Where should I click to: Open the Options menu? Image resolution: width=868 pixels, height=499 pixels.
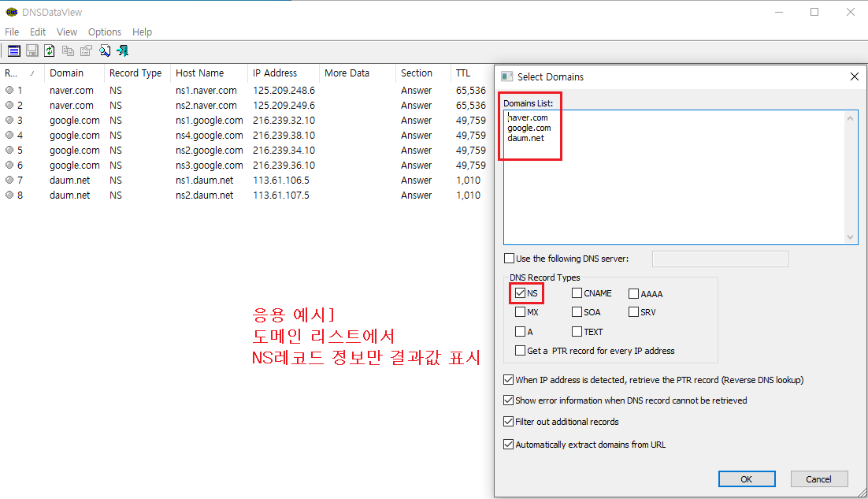(x=104, y=32)
